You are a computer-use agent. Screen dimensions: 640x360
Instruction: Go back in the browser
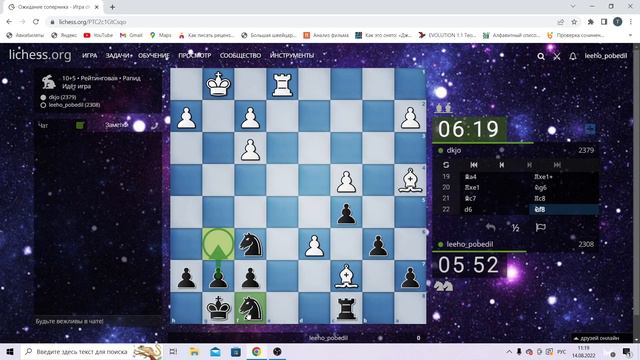pyautogui.click(x=9, y=22)
